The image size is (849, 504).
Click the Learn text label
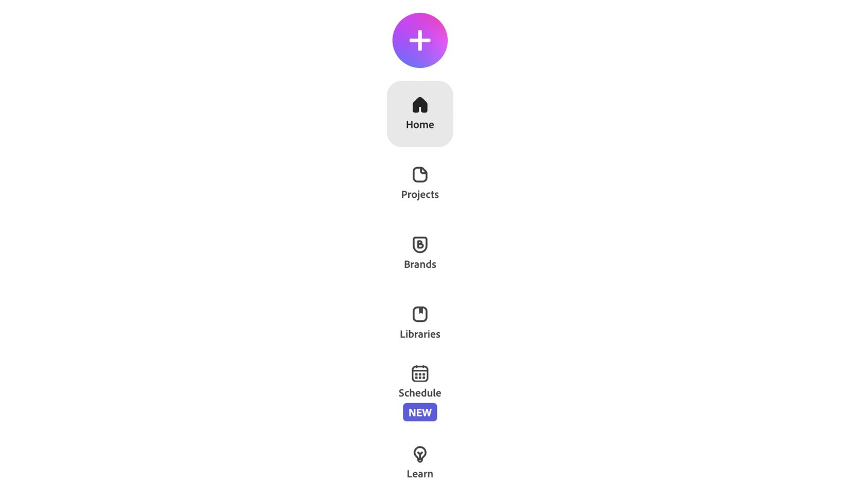point(420,474)
